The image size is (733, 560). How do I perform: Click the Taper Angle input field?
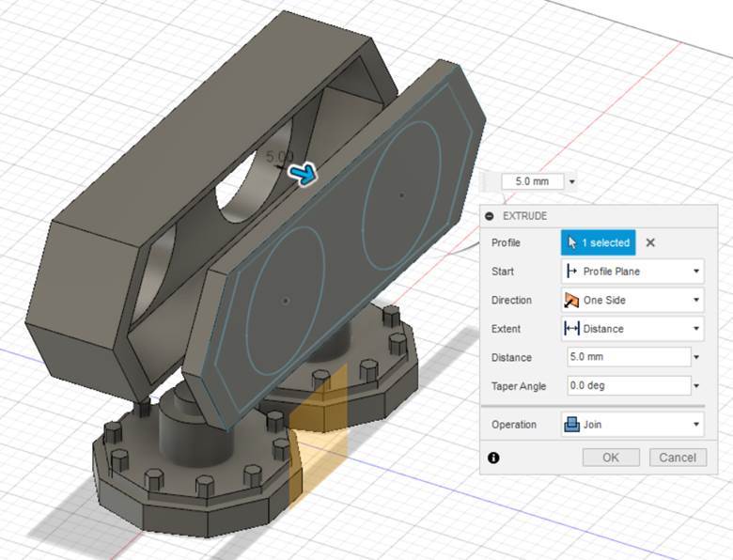coord(629,385)
